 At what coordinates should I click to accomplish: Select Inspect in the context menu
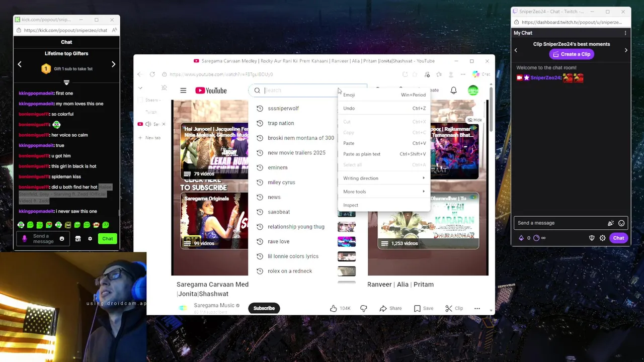[384, 205]
